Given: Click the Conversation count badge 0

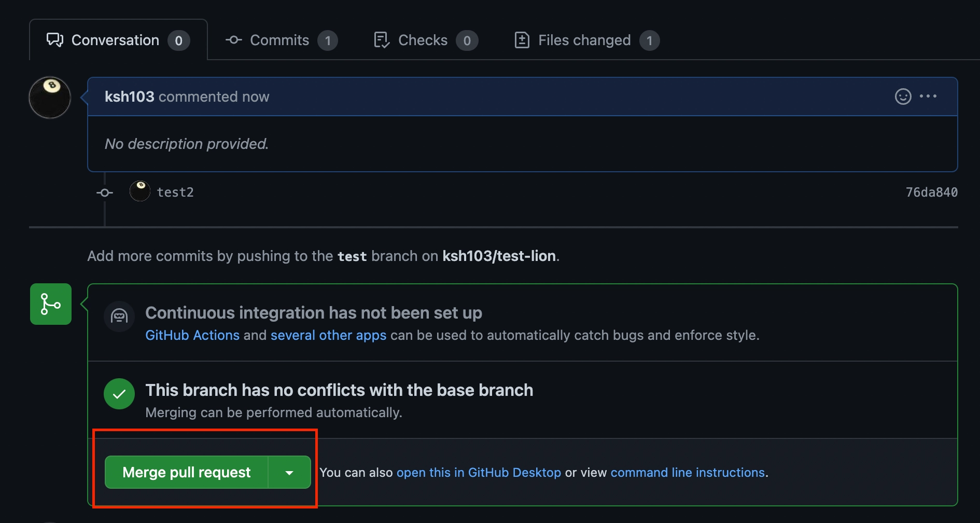Looking at the screenshot, I should pyautogui.click(x=179, y=40).
